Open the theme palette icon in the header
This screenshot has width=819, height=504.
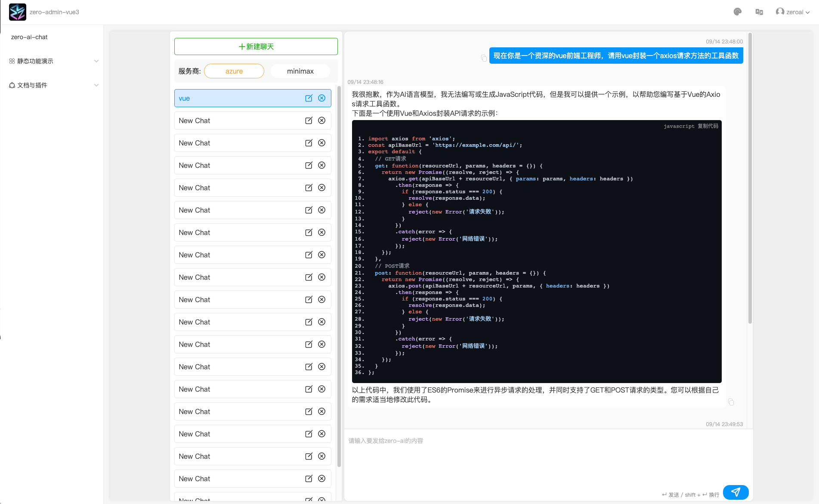[x=737, y=12]
